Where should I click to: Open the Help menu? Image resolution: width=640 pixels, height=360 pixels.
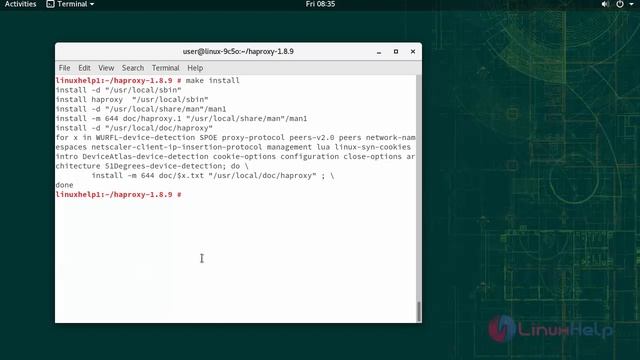pos(195,68)
